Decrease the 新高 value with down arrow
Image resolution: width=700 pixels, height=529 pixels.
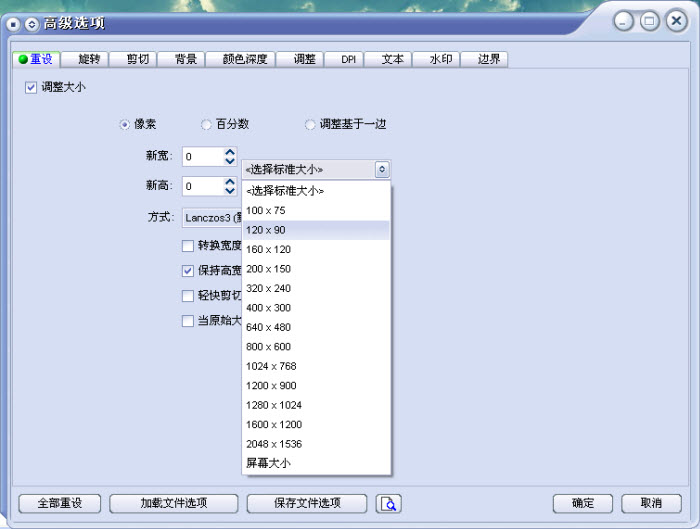pos(230,191)
